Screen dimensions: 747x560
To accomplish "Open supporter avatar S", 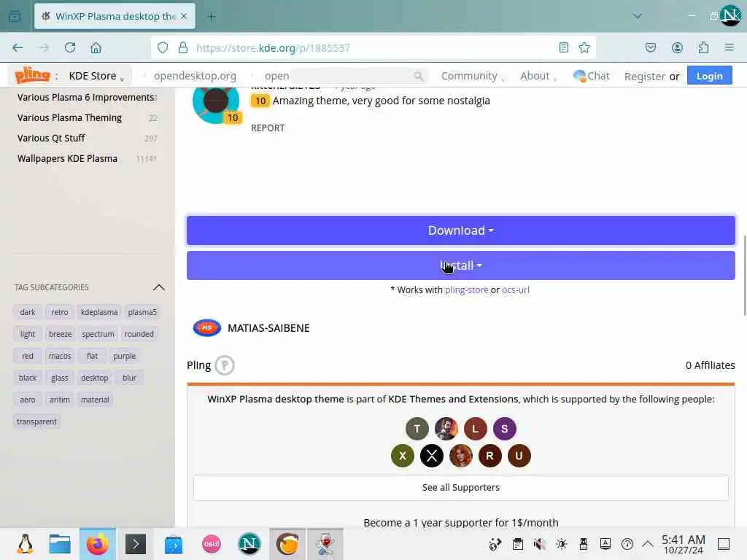I will click(505, 429).
